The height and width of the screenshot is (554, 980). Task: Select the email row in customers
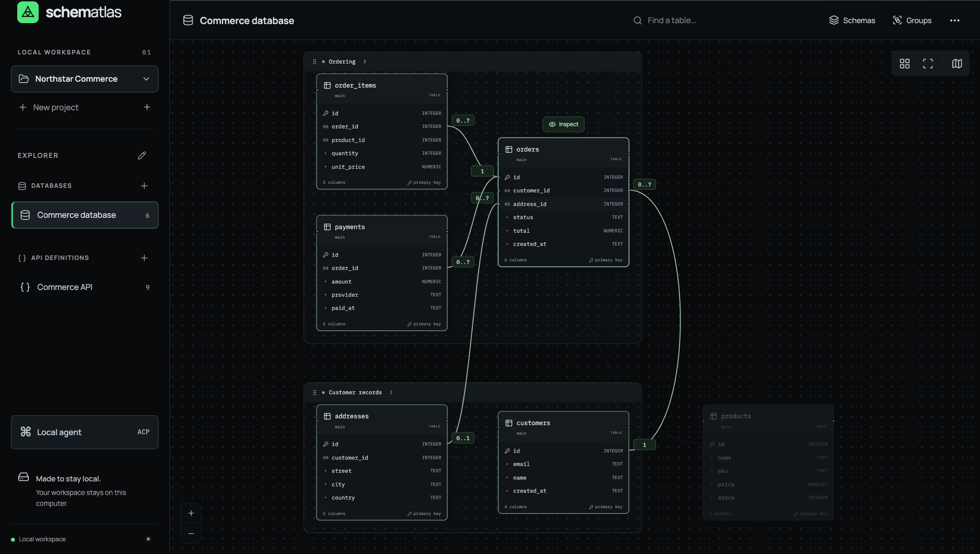pyautogui.click(x=563, y=464)
